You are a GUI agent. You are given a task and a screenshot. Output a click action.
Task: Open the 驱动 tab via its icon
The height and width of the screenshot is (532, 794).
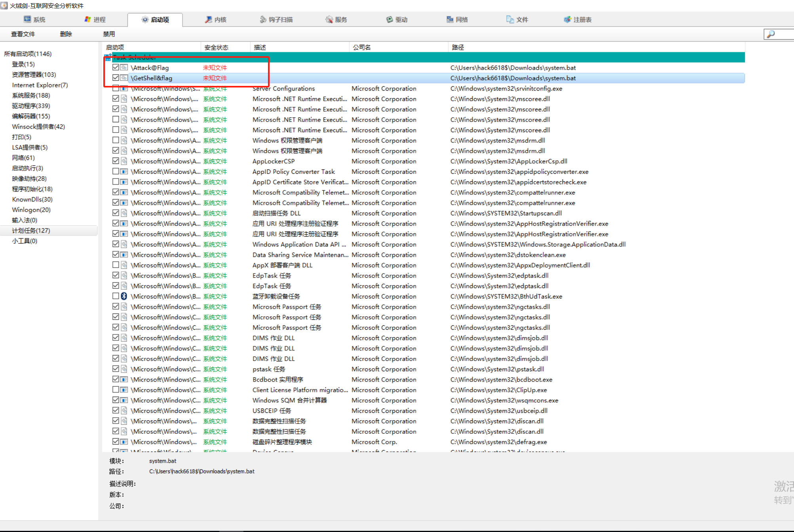(390, 19)
